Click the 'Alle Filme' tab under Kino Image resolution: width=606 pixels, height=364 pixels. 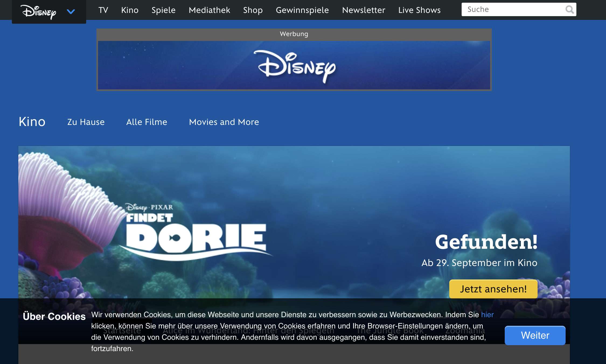coord(147,122)
